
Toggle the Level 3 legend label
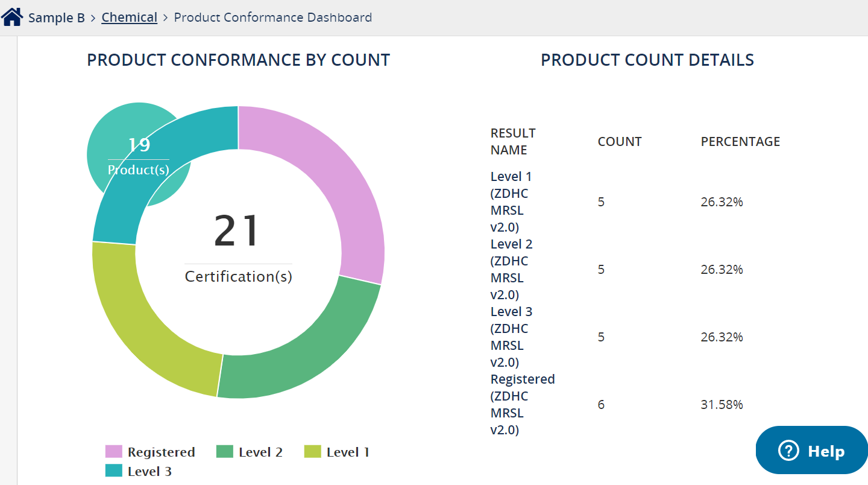149,471
